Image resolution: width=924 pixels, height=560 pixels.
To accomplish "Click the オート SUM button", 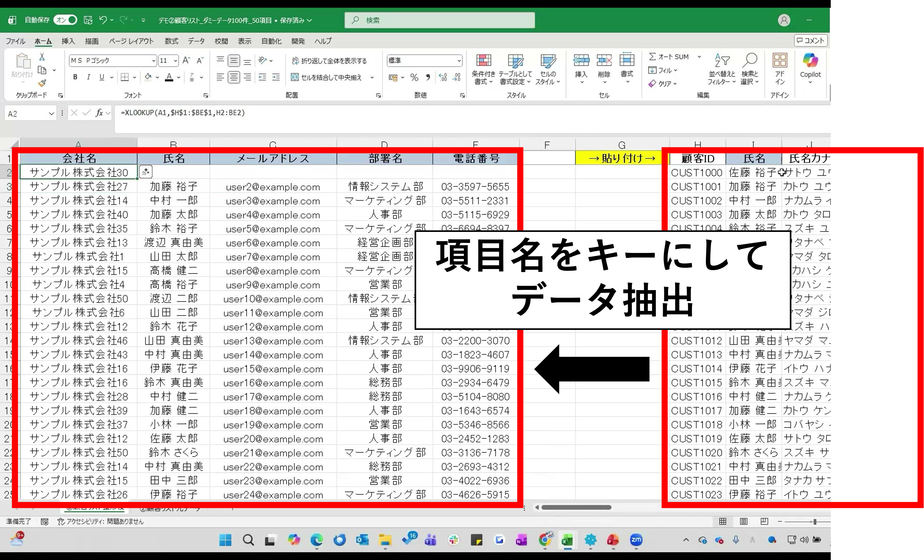I will pos(669,57).
